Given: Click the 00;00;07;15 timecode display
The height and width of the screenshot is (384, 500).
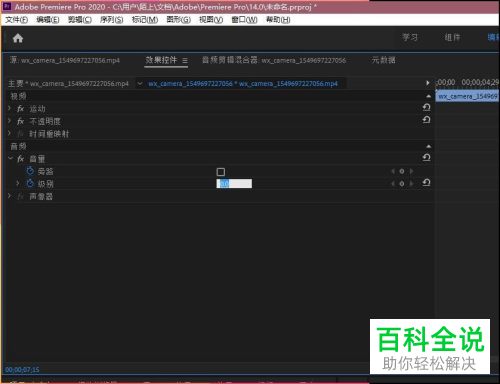Looking at the screenshot, I should pos(22,370).
